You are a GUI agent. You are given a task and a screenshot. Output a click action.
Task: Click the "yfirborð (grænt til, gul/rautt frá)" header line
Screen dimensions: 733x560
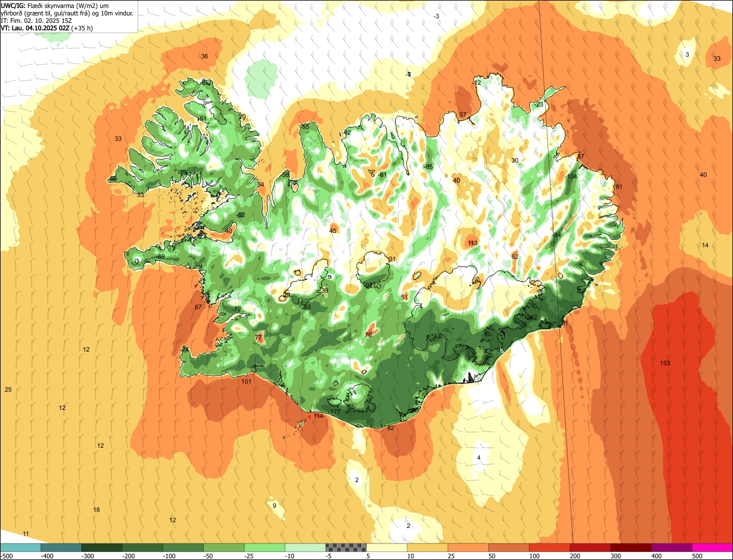(x=68, y=13)
